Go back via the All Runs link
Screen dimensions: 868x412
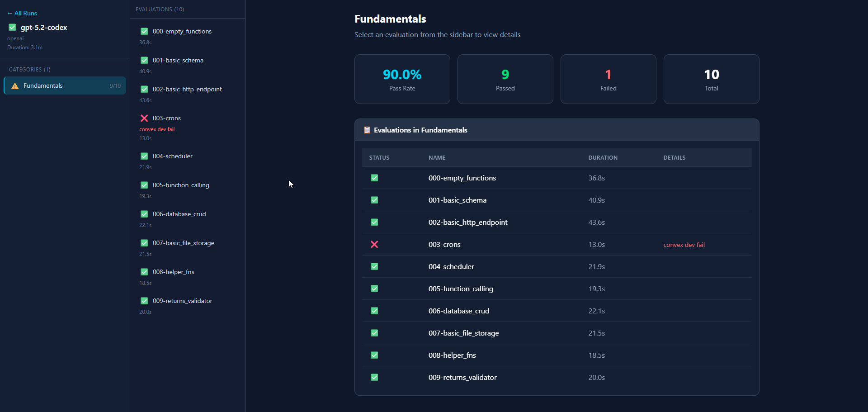(x=22, y=14)
